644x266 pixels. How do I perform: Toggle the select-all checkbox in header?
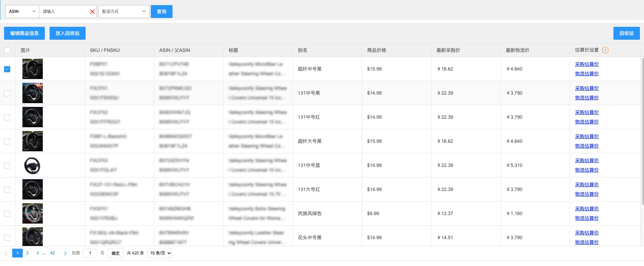[x=7, y=50]
